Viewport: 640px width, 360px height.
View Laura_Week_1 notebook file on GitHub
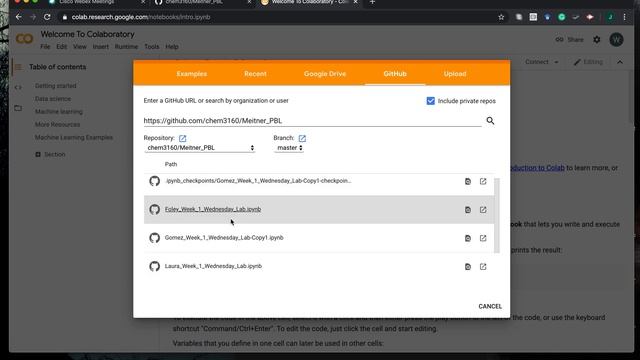pyautogui.click(x=468, y=267)
